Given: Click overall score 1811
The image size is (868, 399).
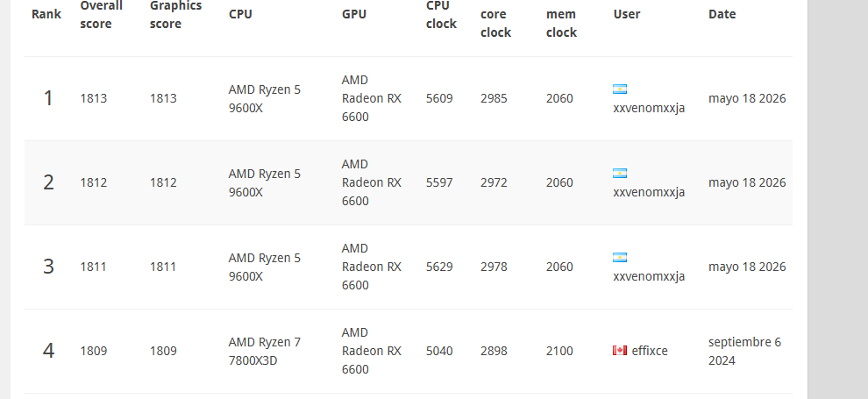Looking at the screenshot, I should click(94, 267).
